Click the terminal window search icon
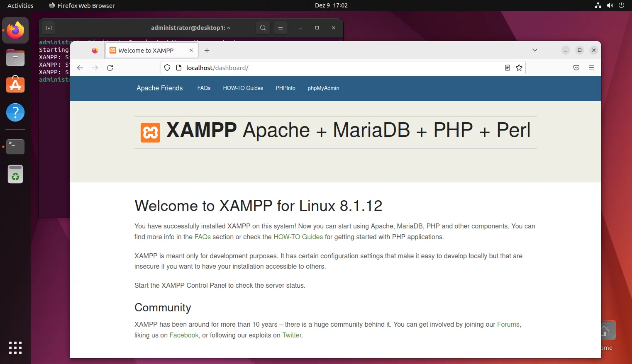This screenshot has width=632, height=364. (263, 28)
